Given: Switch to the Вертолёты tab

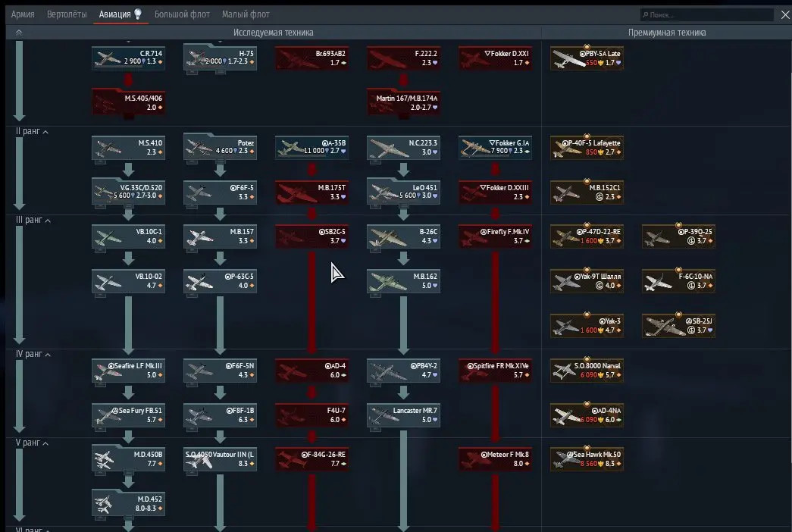Looking at the screenshot, I should click(x=67, y=14).
